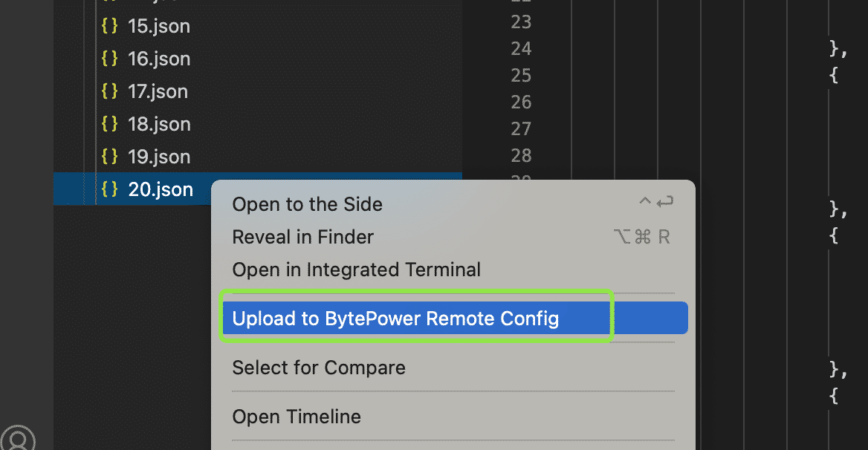The image size is (868, 450).
Task: Click line number 24 in the gutter
Action: pyautogui.click(x=521, y=49)
